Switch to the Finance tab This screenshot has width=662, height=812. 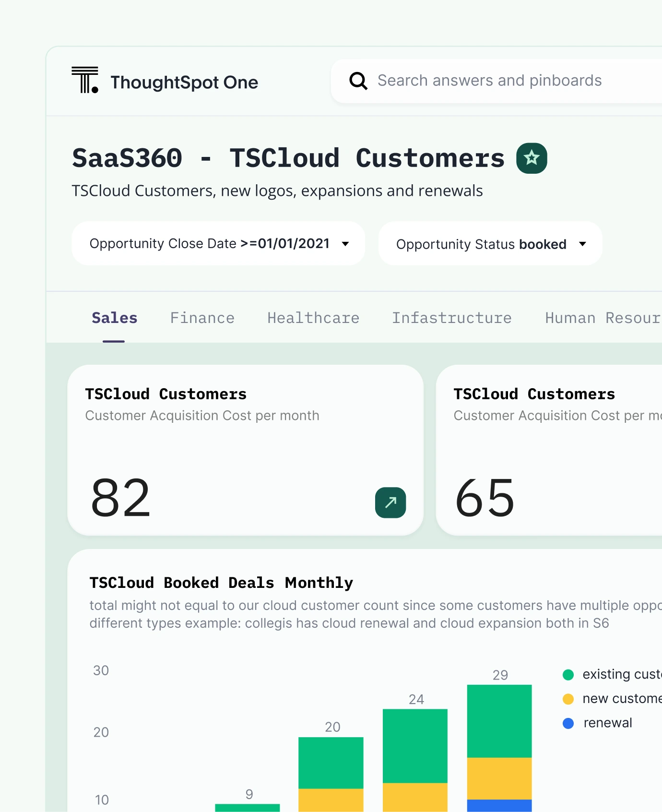pyautogui.click(x=202, y=318)
